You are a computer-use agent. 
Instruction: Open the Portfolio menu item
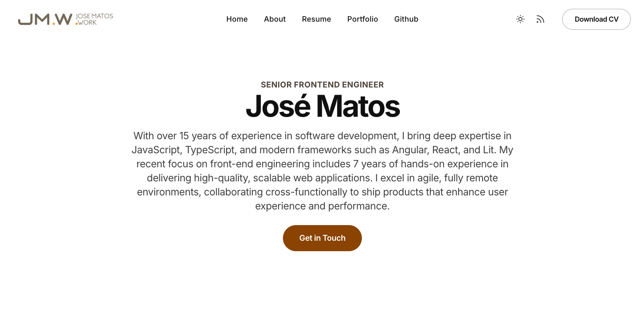click(362, 19)
